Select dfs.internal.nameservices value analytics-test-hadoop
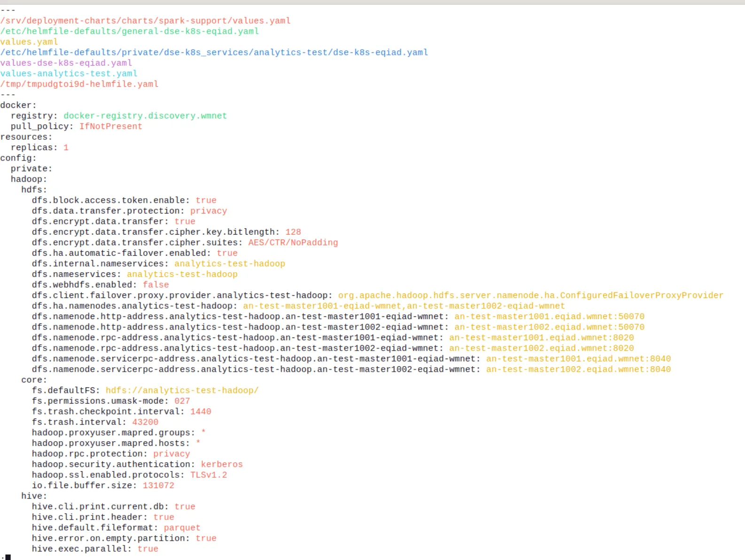 230,263
